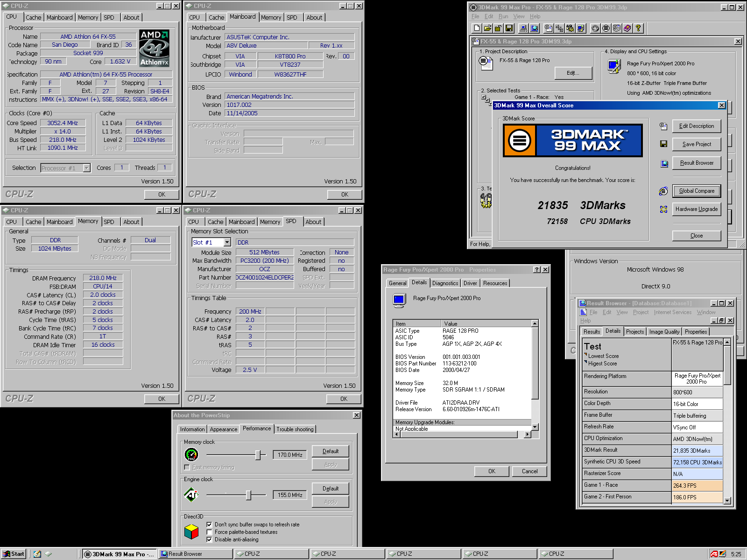
Task: Click the Hardware Upgrade button
Action: [697, 209]
